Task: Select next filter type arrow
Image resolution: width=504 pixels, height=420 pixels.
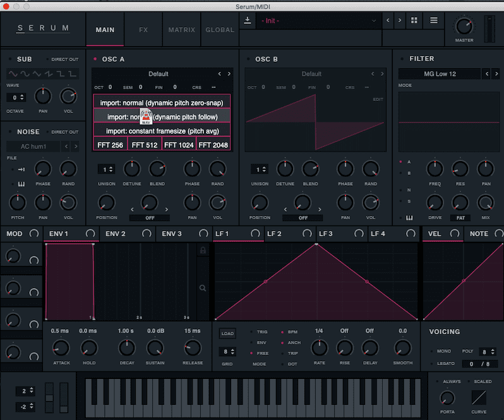Action: tap(496, 74)
